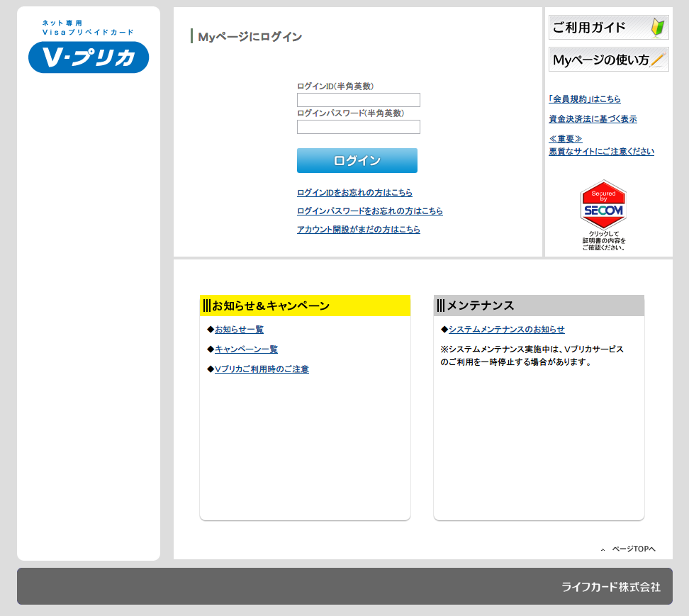This screenshot has height=616, width=689.
Task: Click the ログインID input field
Action: (x=358, y=100)
